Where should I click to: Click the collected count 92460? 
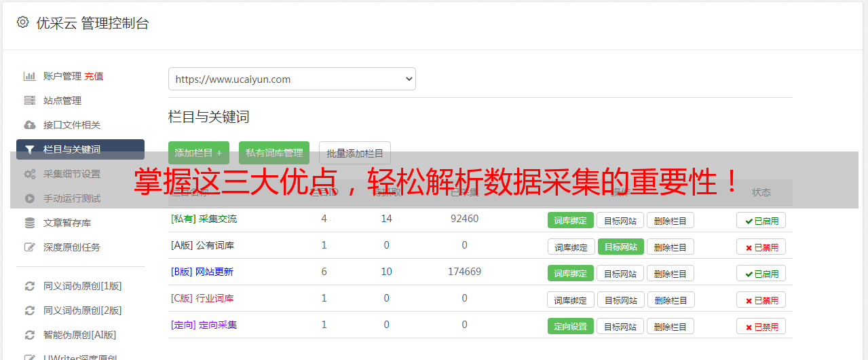pos(464,219)
